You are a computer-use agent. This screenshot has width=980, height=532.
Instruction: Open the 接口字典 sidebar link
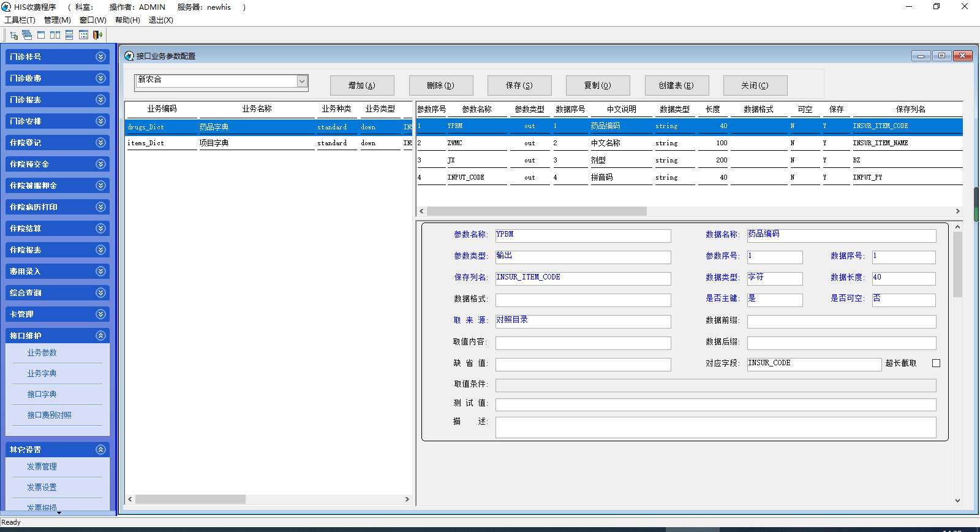(42, 394)
